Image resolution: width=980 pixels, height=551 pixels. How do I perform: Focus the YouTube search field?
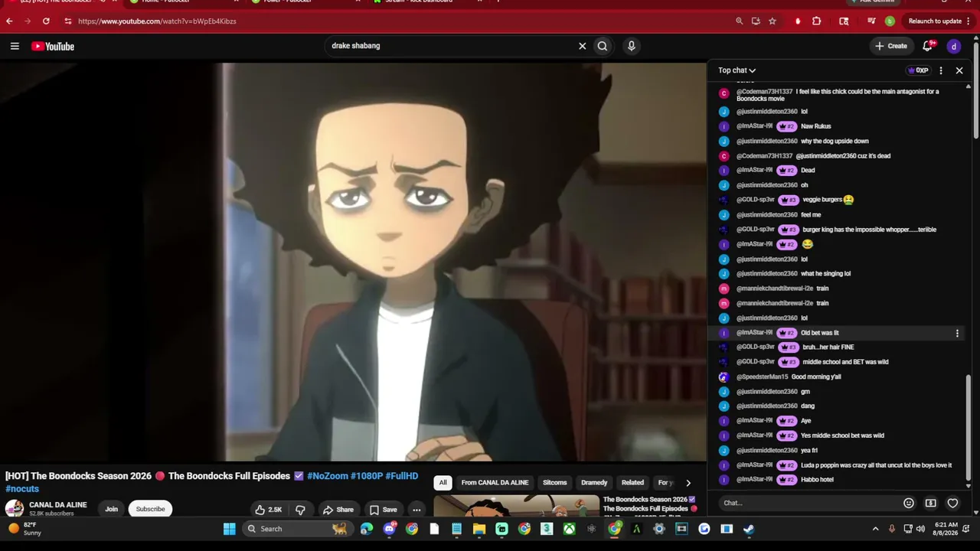point(452,46)
